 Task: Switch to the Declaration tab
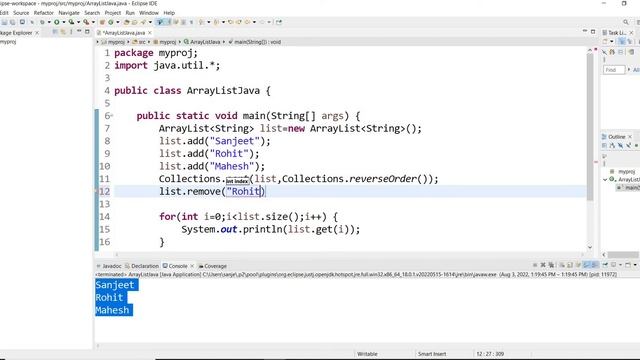[142, 266]
